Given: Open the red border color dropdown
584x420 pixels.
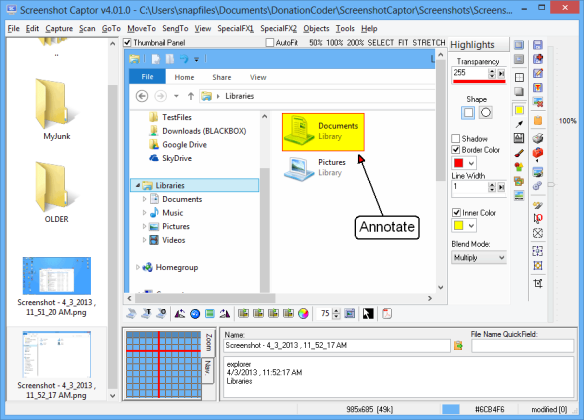Looking at the screenshot, I should point(464,163).
